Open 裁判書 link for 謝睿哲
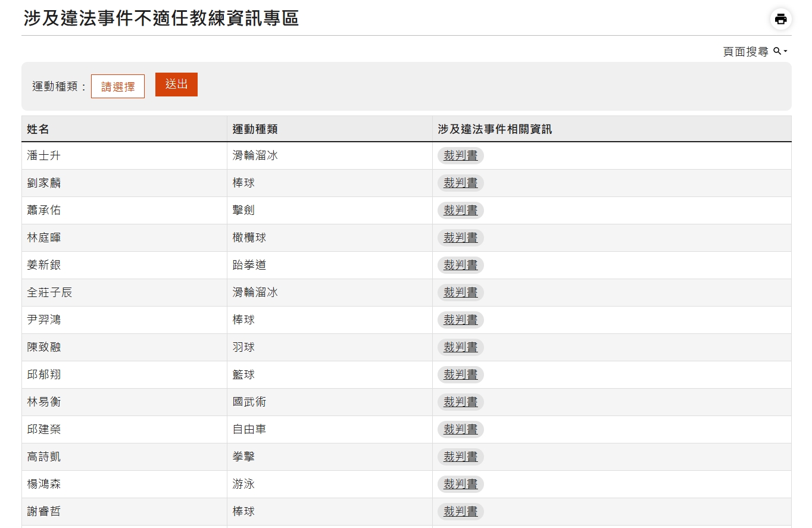Screen dimensions: 812x528 click(461, 511)
